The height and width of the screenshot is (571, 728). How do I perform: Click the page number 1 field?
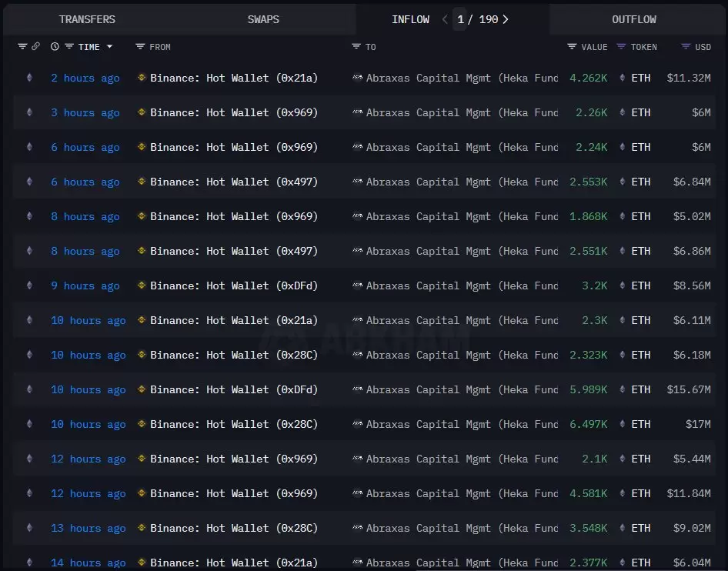tap(460, 19)
